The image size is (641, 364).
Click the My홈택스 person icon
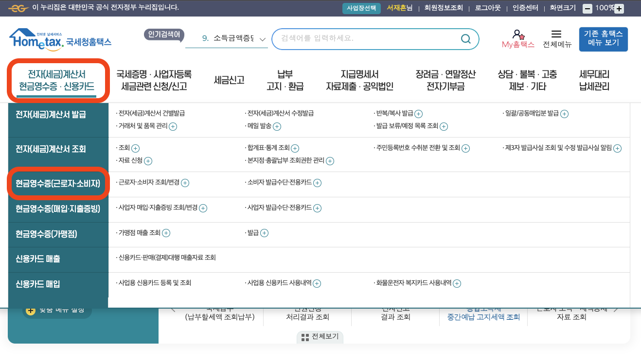(516, 35)
